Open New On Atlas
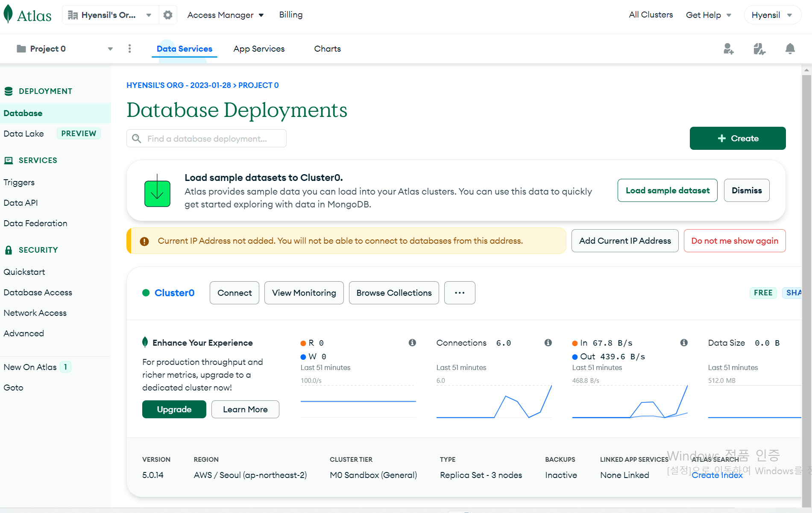The height and width of the screenshot is (513, 812). (x=30, y=367)
